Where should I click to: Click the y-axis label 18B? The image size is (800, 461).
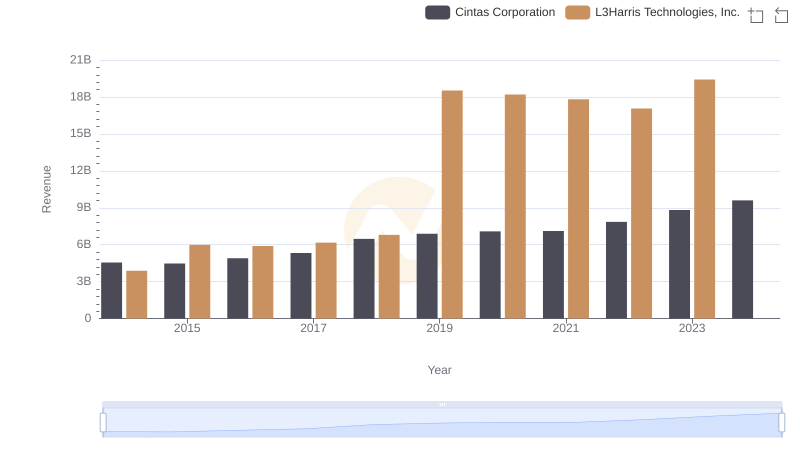tap(81, 97)
